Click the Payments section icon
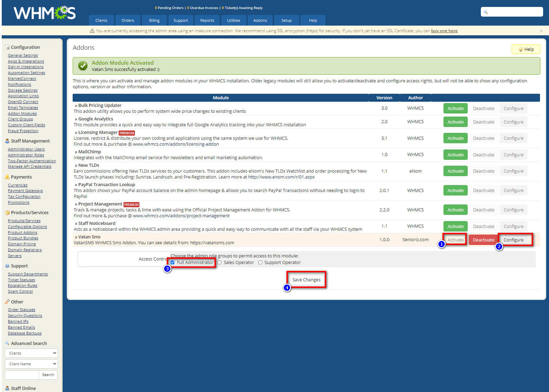This screenshot has width=549, height=392. [7, 177]
